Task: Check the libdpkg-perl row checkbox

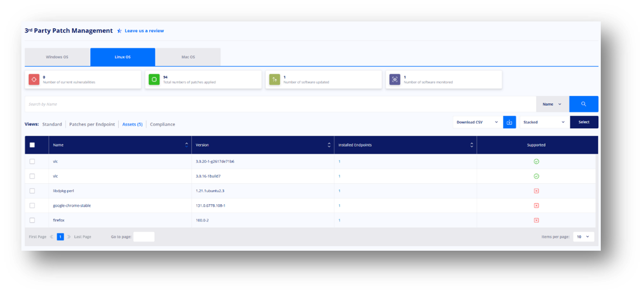Action: coord(32,191)
